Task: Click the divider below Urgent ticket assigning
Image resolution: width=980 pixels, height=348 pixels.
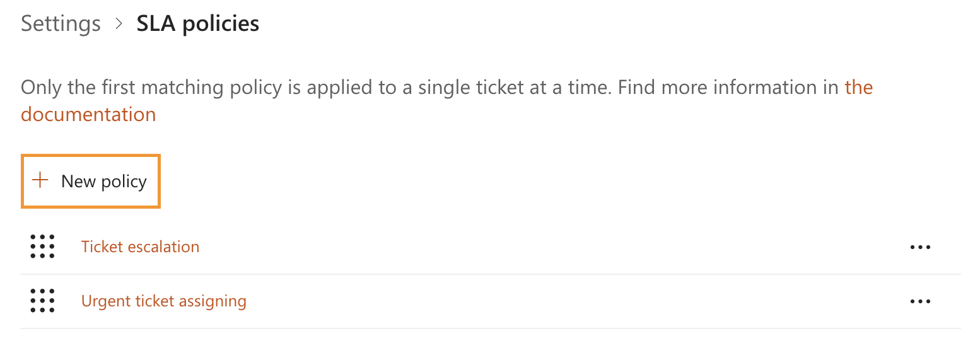Action: 490,328
